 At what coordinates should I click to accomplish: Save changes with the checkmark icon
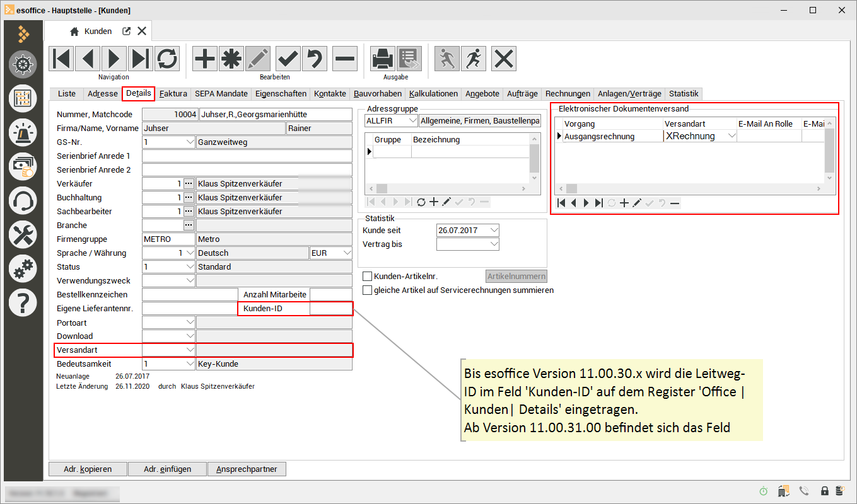(288, 59)
